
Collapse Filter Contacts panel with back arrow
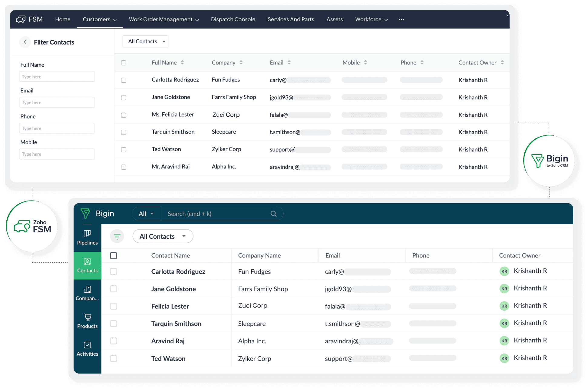tap(25, 42)
